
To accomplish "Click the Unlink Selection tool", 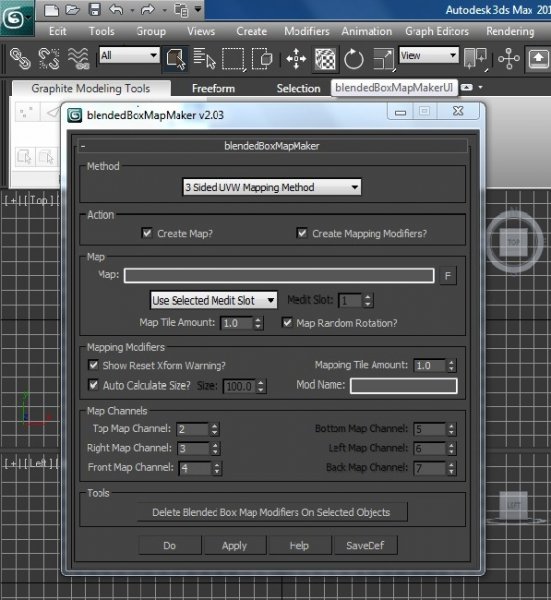I will click(49, 59).
